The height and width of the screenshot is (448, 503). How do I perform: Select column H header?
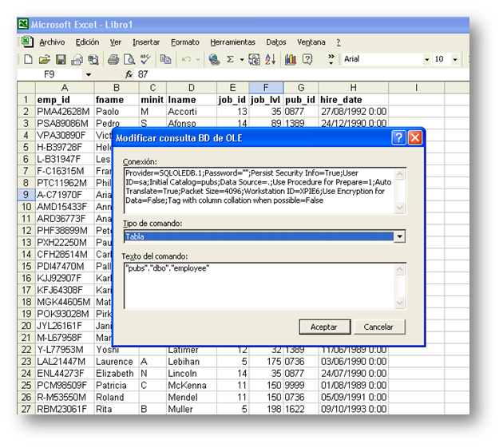tap(353, 88)
